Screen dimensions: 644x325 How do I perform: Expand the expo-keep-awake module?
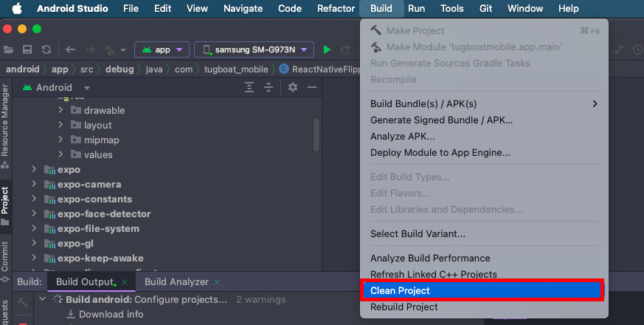[x=34, y=258]
